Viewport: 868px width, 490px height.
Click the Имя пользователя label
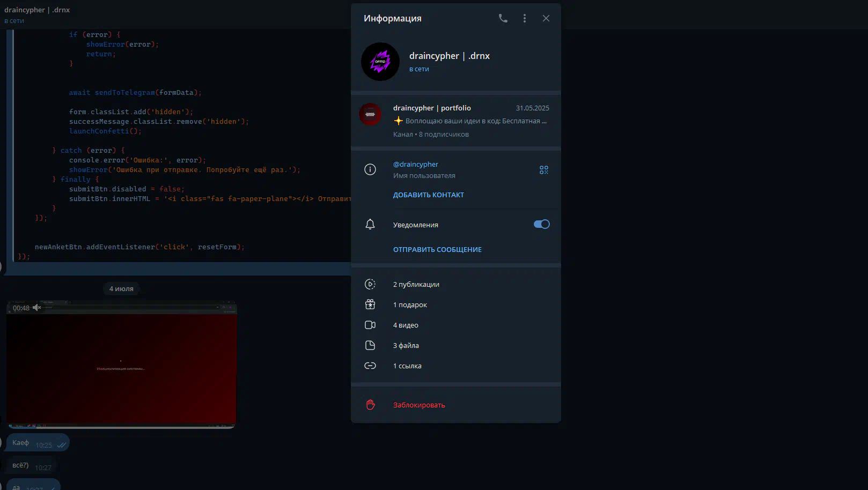tap(424, 176)
